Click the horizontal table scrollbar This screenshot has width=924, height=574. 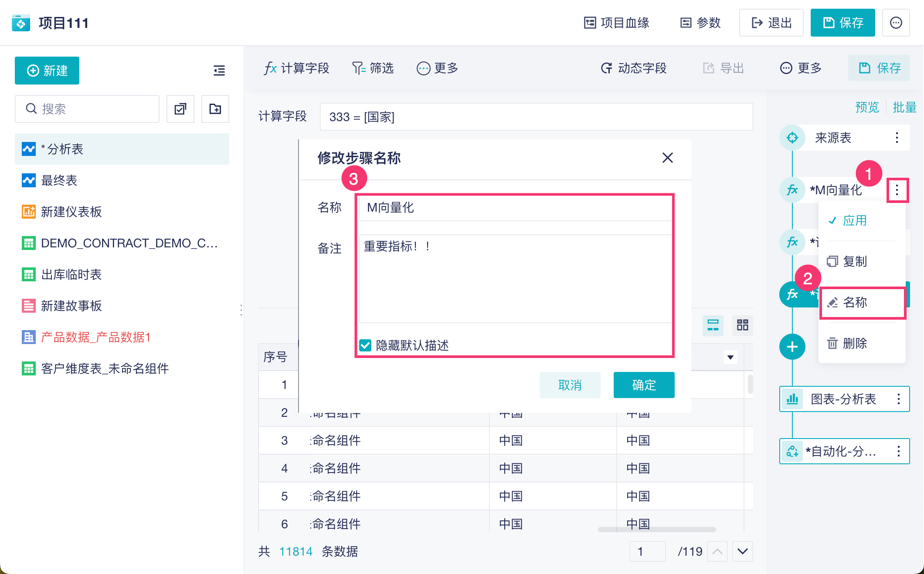(656, 530)
